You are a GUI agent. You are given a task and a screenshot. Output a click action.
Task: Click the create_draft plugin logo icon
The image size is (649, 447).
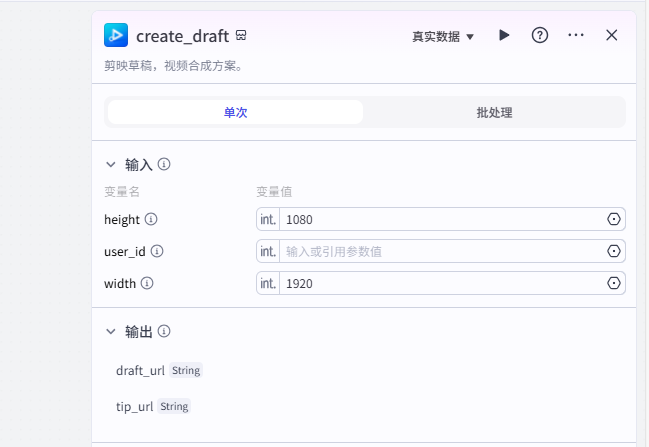click(116, 35)
